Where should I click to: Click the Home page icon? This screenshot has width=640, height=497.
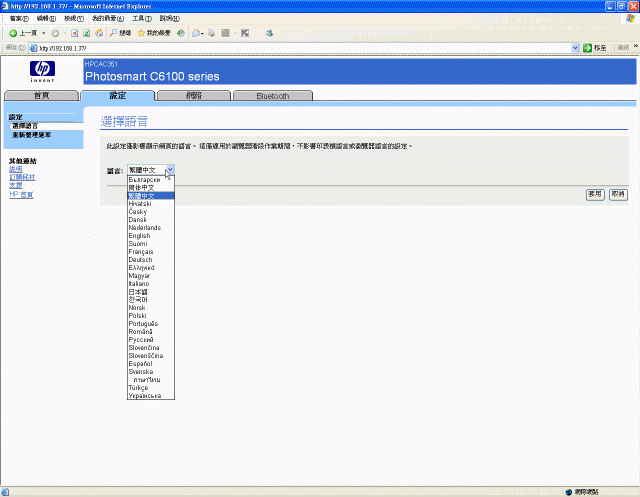99,33
